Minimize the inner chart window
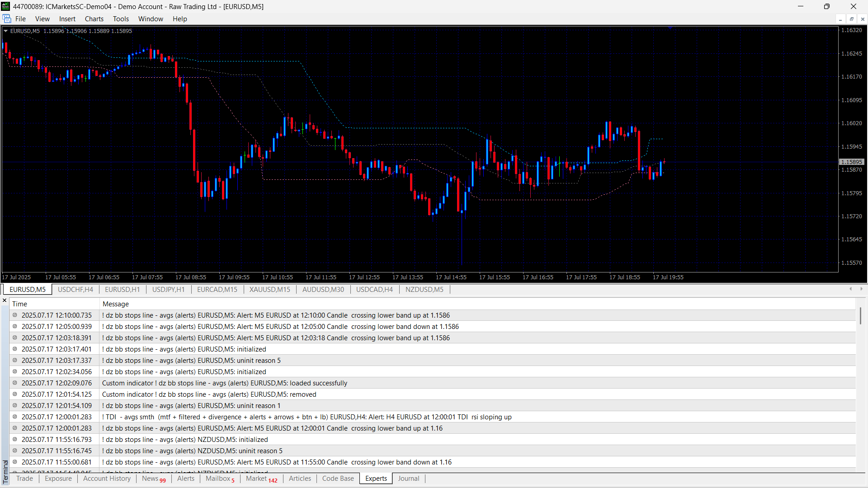This screenshot has width=868, height=488. (840, 19)
